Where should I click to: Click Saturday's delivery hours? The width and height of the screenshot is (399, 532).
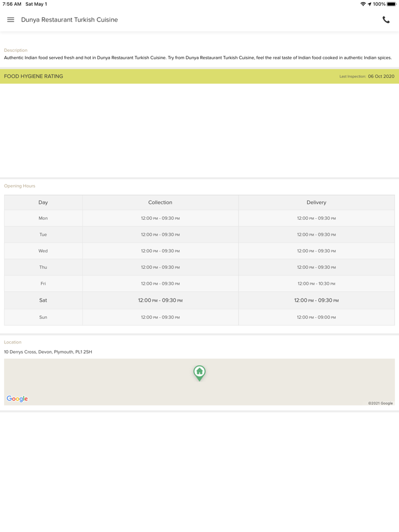(x=316, y=300)
